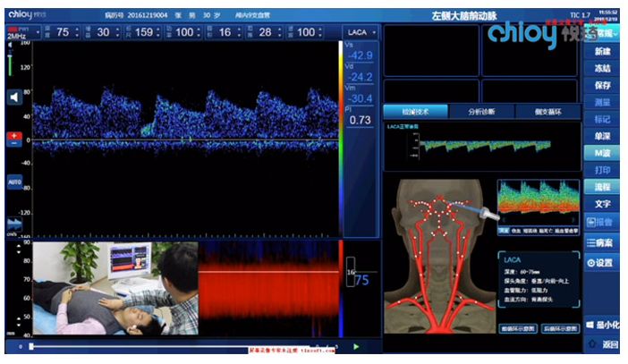Toggle 单深 single depth mode
This screenshot has height=364, width=628.
[601, 136]
